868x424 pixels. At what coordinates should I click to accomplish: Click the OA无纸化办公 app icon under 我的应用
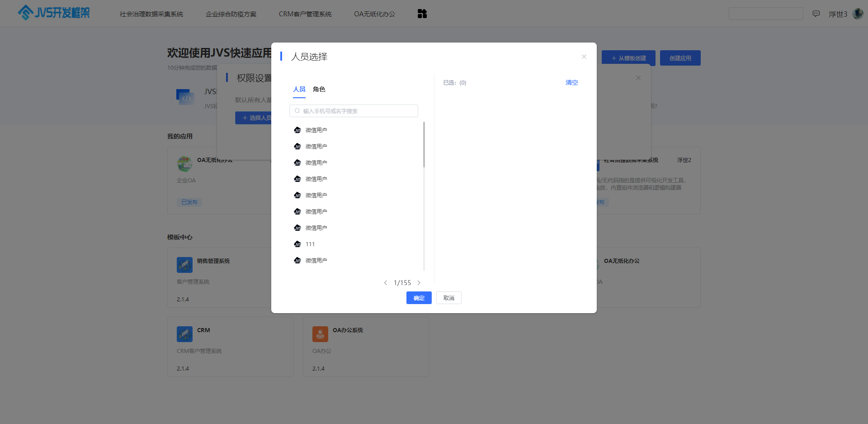(184, 164)
